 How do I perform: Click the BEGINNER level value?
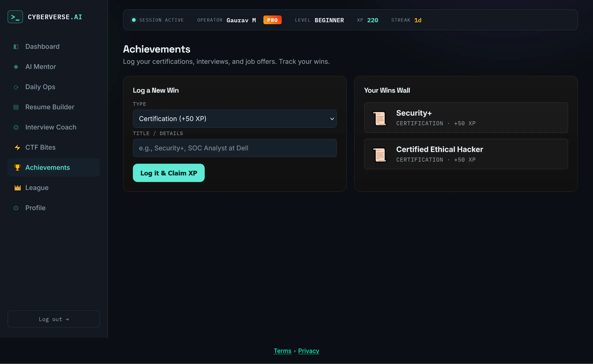pyautogui.click(x=329, y=20)
